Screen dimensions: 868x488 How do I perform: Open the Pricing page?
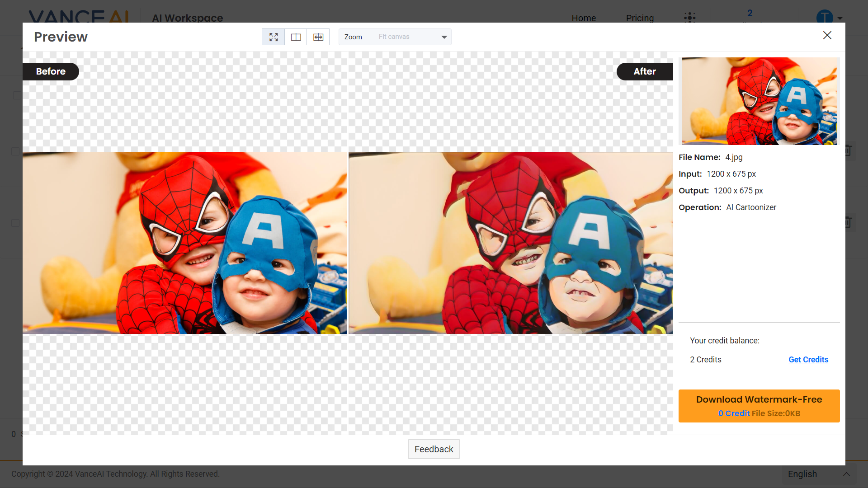(x=640, y=18)
